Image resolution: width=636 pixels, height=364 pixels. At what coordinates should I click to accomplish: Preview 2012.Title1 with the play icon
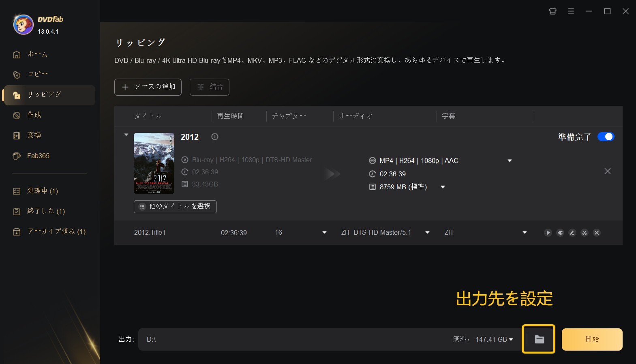[548, 233]
